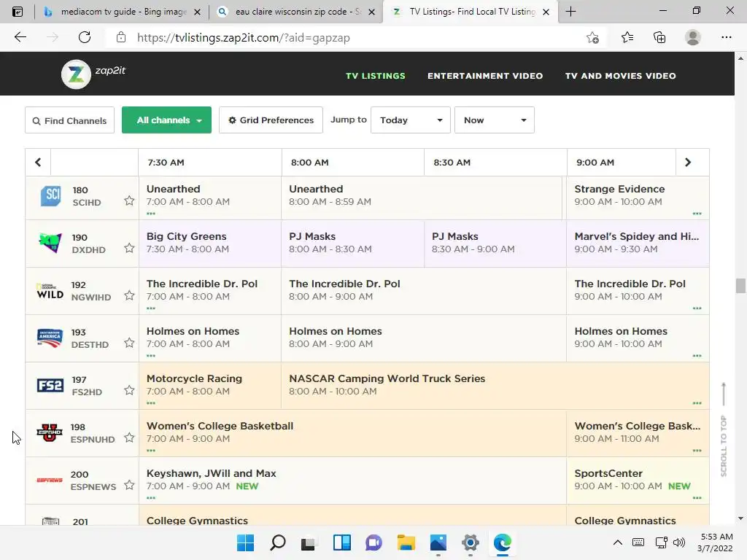This screenshot has width=747, height=560.
Task: Open the browser profile avatar
Action: (x=693, y=37)
